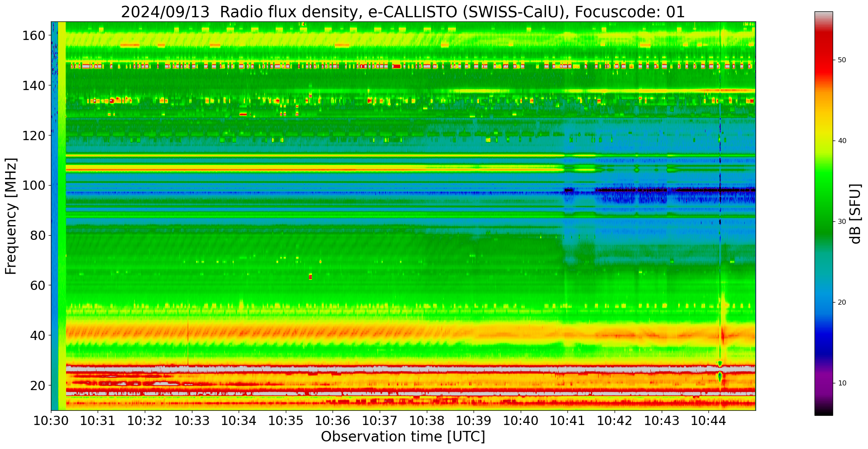Viewport: 868px width, 449px height.
Task: Click the 140 frequency tick label
Action: pos(34,86)
